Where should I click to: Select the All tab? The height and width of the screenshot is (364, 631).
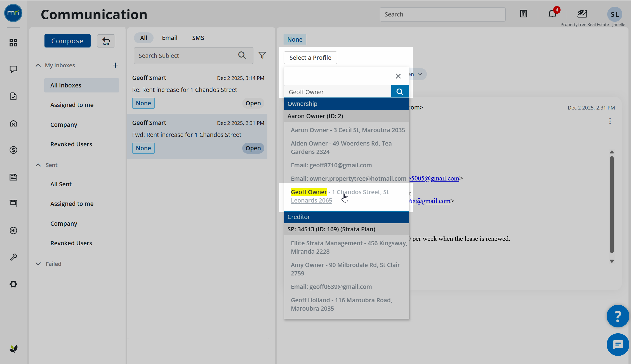click(143, 38)
